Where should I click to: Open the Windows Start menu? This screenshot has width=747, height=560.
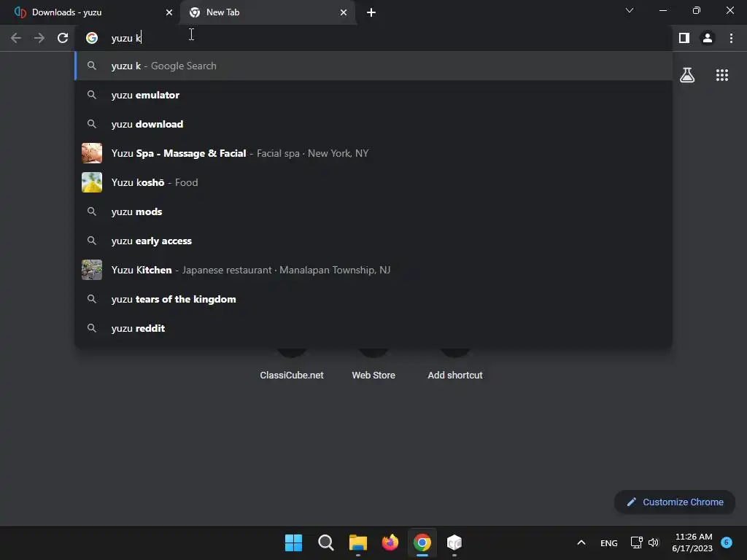(293, 542)
